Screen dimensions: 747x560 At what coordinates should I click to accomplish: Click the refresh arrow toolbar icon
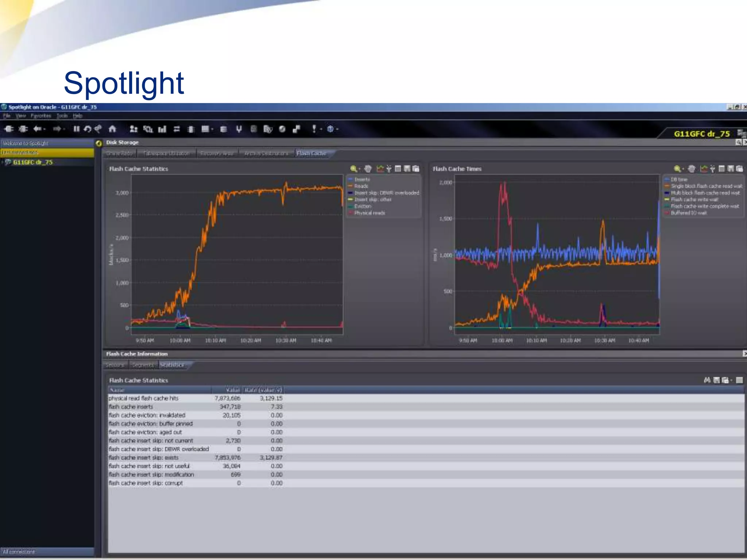(88, 129)
